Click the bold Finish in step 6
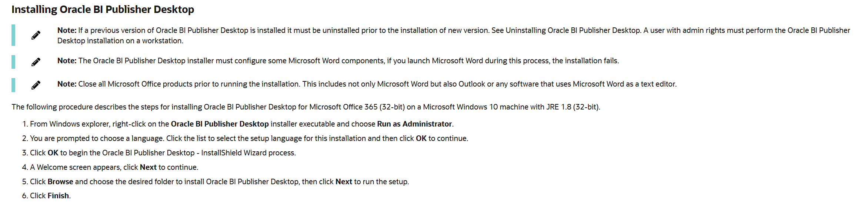This screenshot has height=202, width=868. tap(58, 196)
